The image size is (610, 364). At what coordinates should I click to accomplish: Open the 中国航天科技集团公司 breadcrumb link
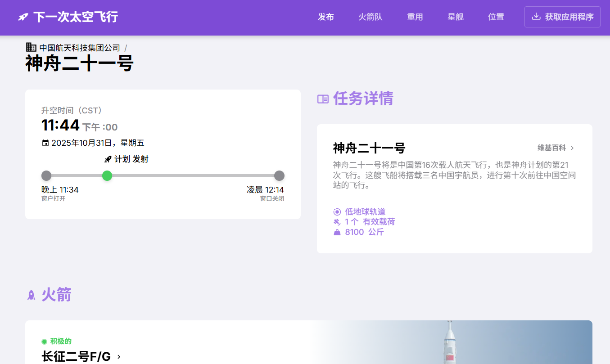point(80,48)
